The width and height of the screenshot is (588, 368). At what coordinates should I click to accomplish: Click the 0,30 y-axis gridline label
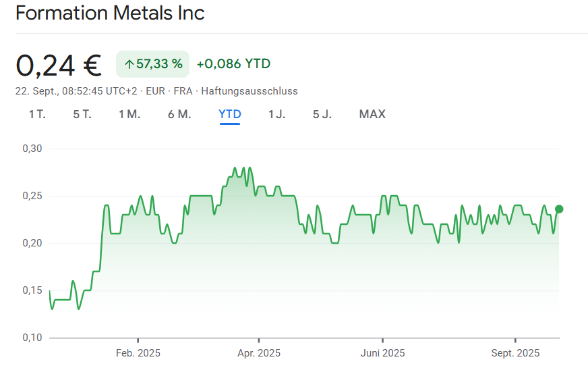tap(32, 149)
